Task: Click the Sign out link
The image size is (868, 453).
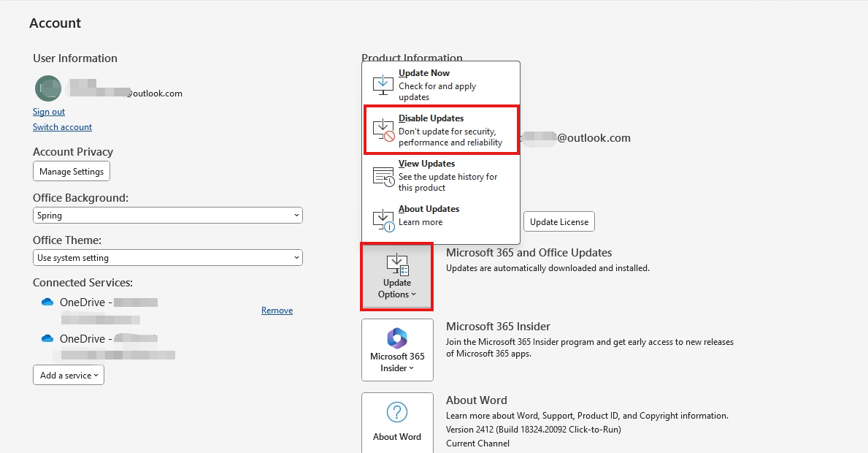Action: tap(49, 111)
